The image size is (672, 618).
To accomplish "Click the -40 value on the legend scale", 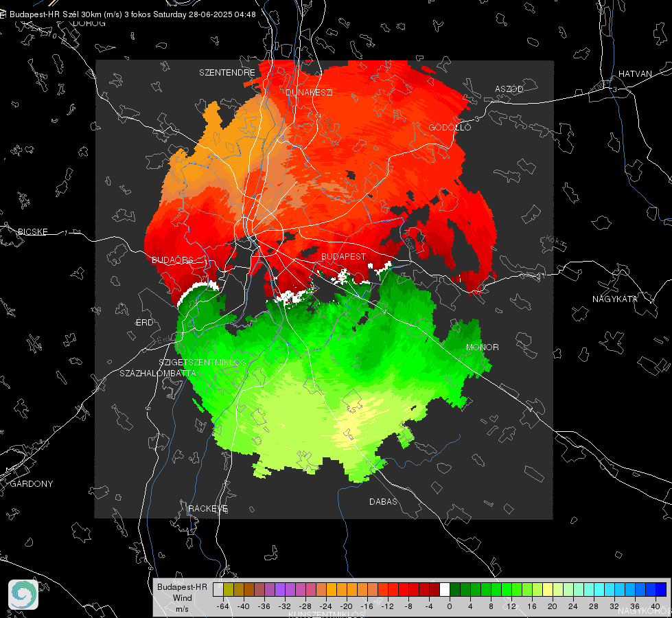I will click(244, 606).
